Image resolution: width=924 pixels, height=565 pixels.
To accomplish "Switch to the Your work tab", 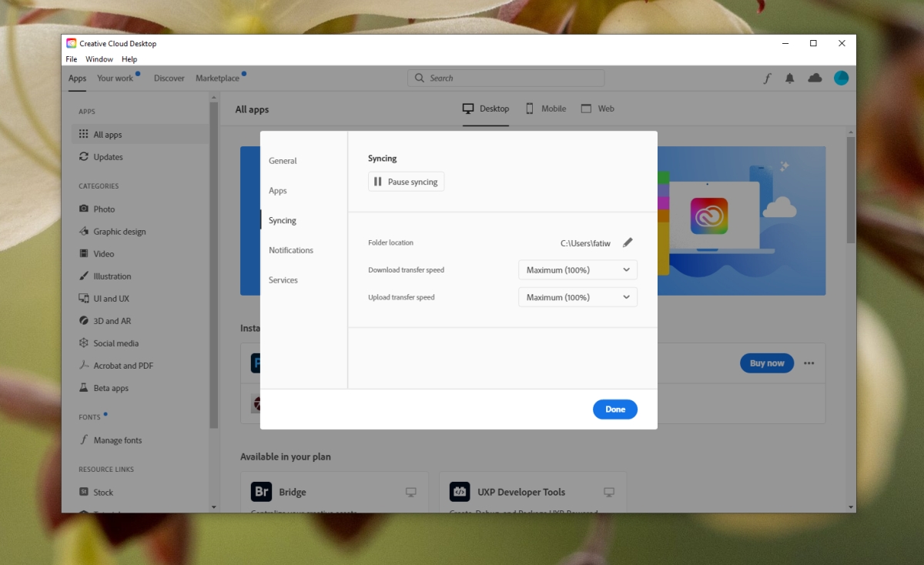I will click(x=115, y=78).
